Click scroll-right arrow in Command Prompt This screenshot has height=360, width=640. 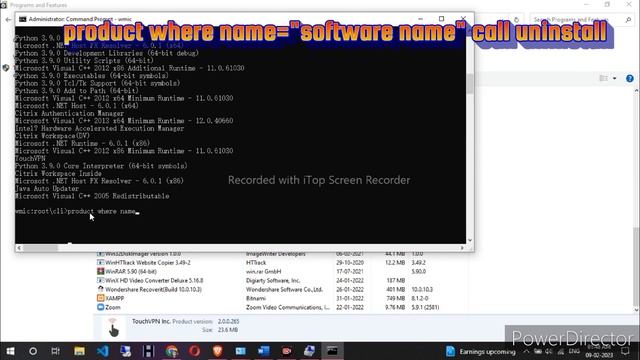[462, 248]
